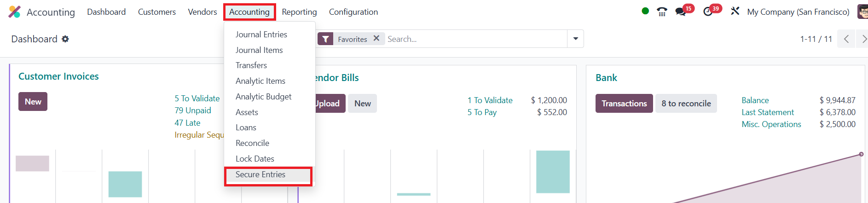Open the company switcher My Company (San Francisco)
The height and width of the screenshot is (203, 868).
(x=798, y=12)
